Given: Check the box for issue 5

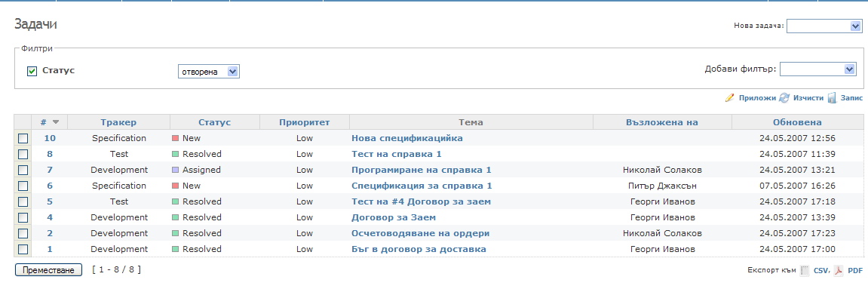Looking at the screenshot, I should 23,201.
